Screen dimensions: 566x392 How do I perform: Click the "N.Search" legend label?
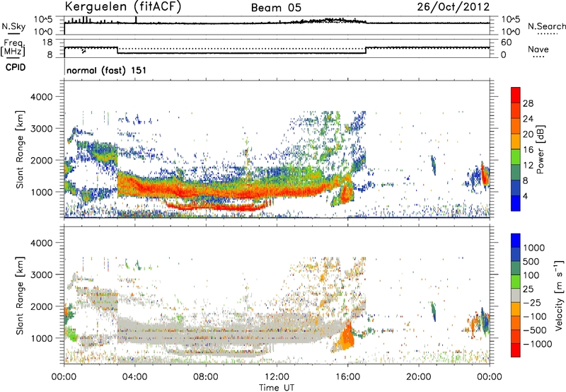click(546, 26)
